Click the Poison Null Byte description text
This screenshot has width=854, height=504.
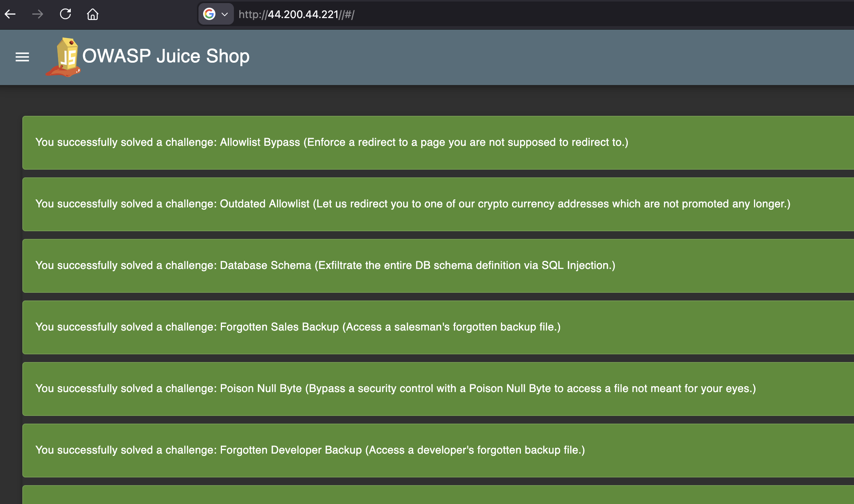click(531, 389)
